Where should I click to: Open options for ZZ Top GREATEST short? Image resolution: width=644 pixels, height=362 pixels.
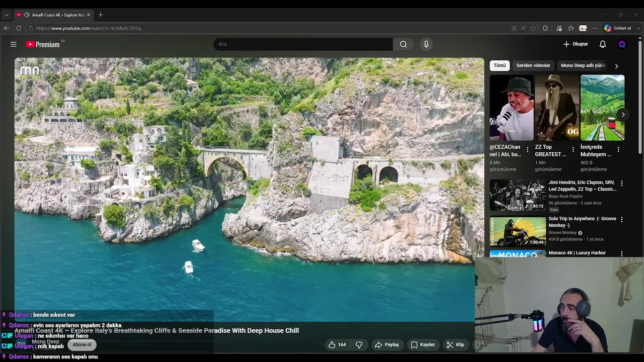tap(573, 149)
